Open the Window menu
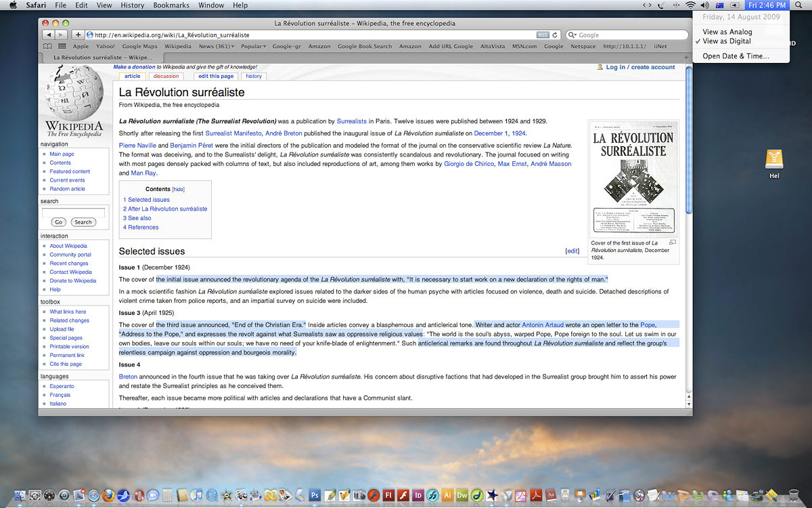Viewport: 812px width, 508px height. point(211,5)
